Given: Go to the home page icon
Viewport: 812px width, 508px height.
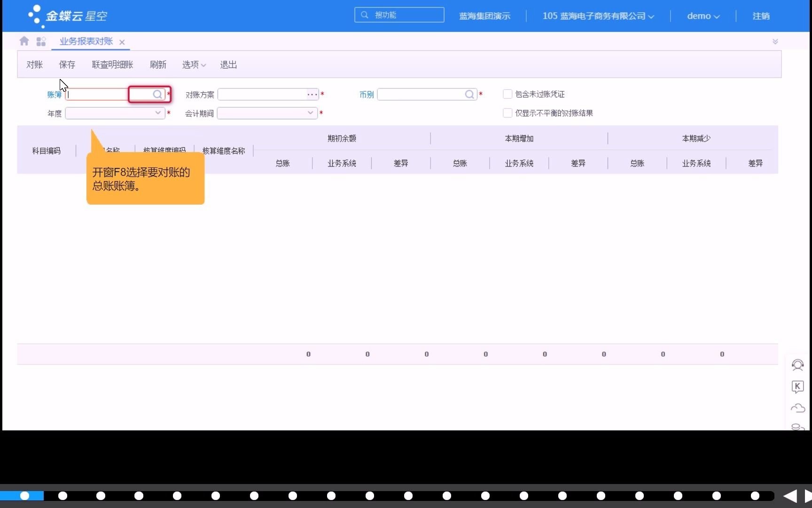Looking at the screenshot, I should (24, 41).
